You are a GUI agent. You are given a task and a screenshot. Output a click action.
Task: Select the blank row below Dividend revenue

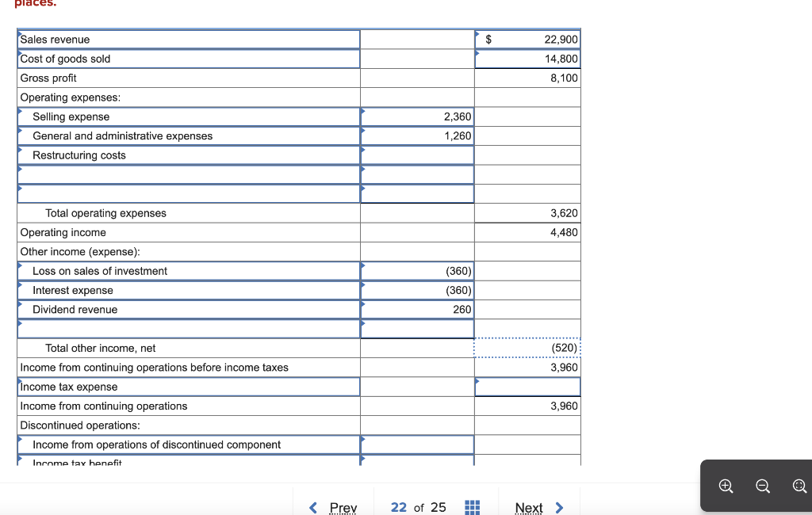[188, 328]
